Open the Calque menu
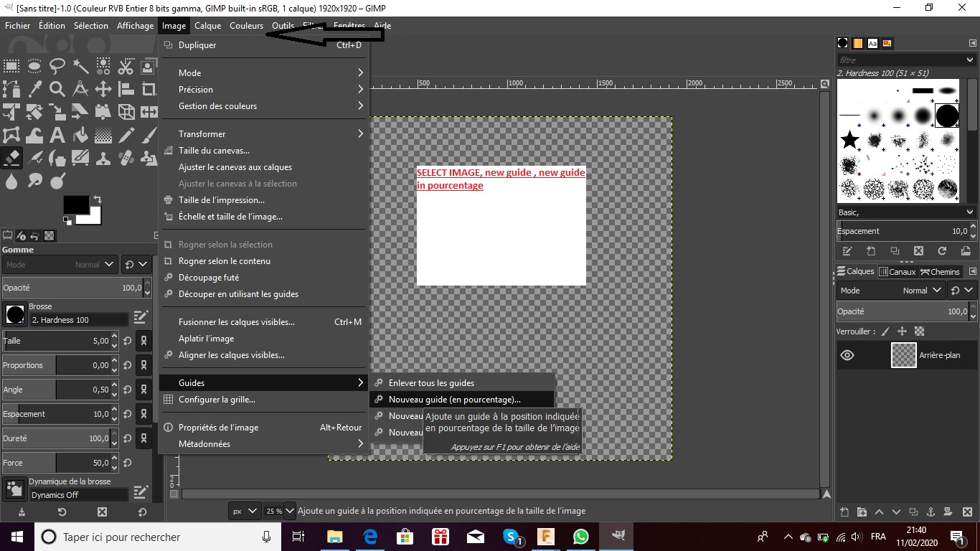The width and height of the screenshot is (980, 551). 208,26
